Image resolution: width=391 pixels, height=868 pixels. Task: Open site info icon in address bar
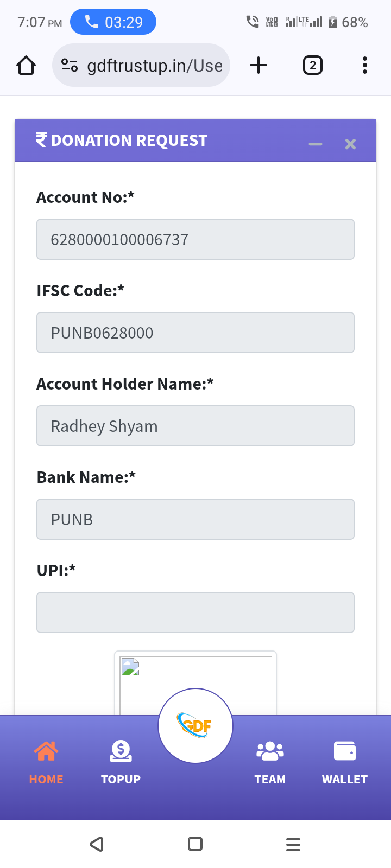click(70, 66)
